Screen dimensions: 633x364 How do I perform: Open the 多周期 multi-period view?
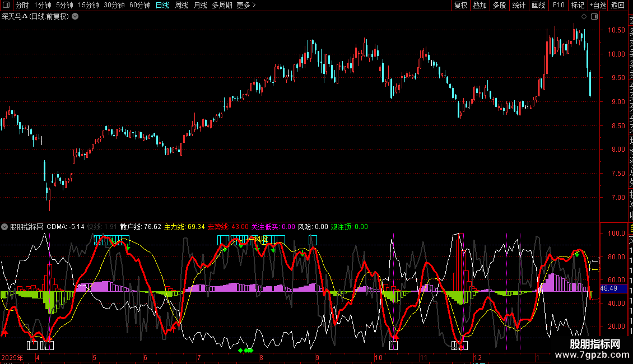pos(222,5)
